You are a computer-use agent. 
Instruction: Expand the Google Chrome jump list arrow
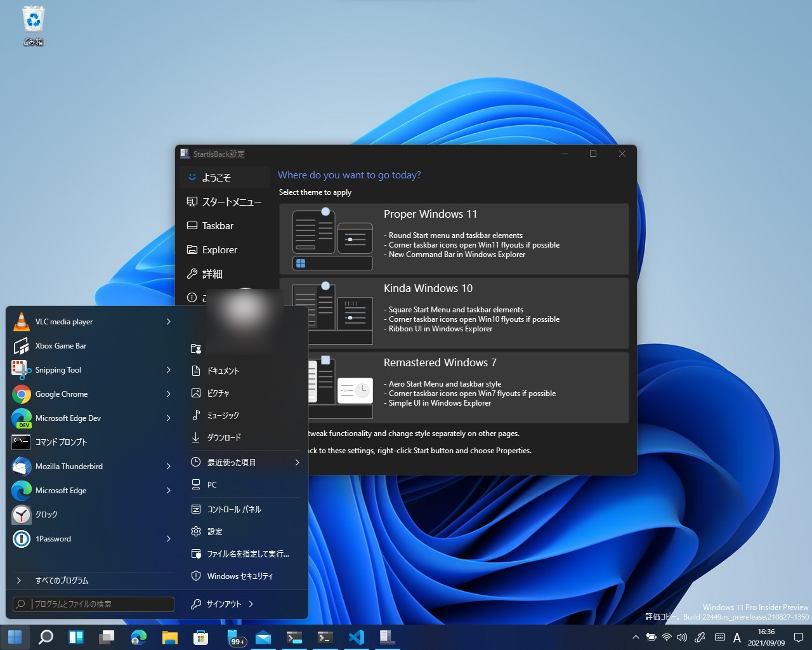[x=168, y=394]
